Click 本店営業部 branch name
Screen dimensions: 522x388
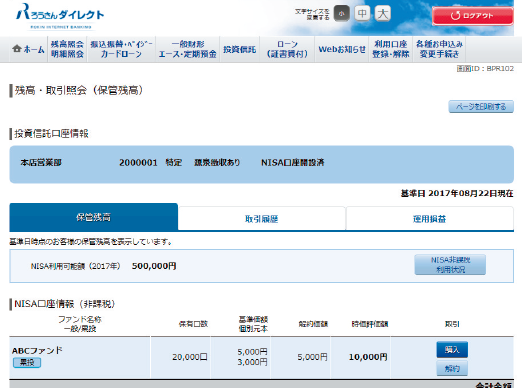(41, 163)
